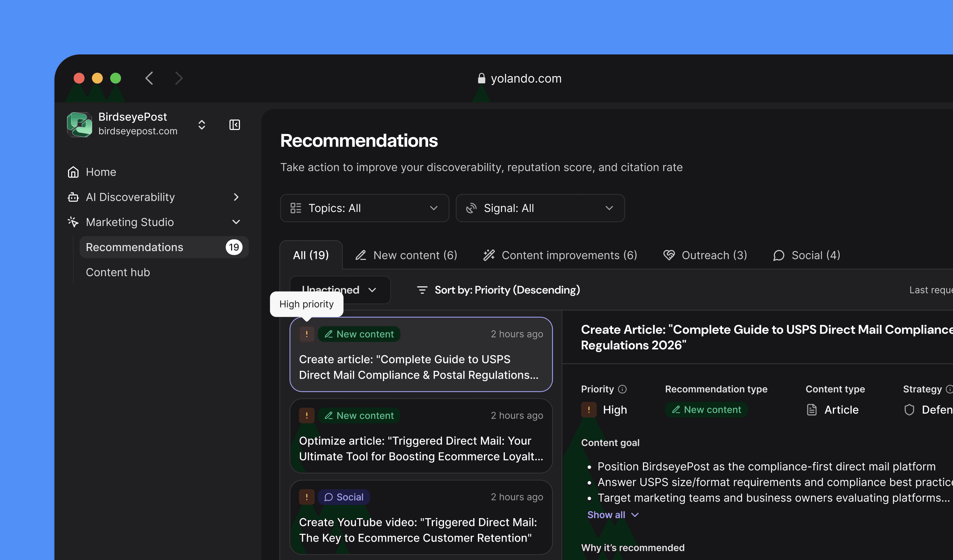953x560 pixels.
Task: Click high priority icon on Social card
Action: click(306, 497)
